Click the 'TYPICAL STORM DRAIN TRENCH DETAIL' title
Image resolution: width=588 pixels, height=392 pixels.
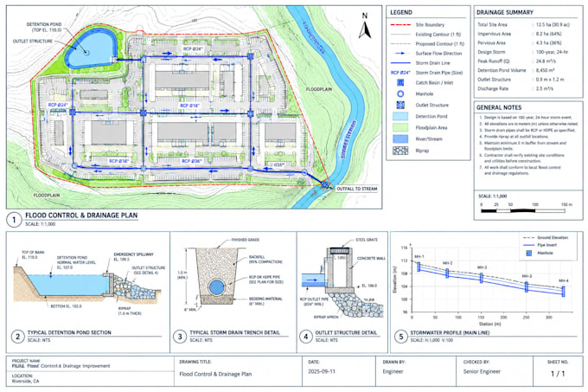[x=234, y=332]
